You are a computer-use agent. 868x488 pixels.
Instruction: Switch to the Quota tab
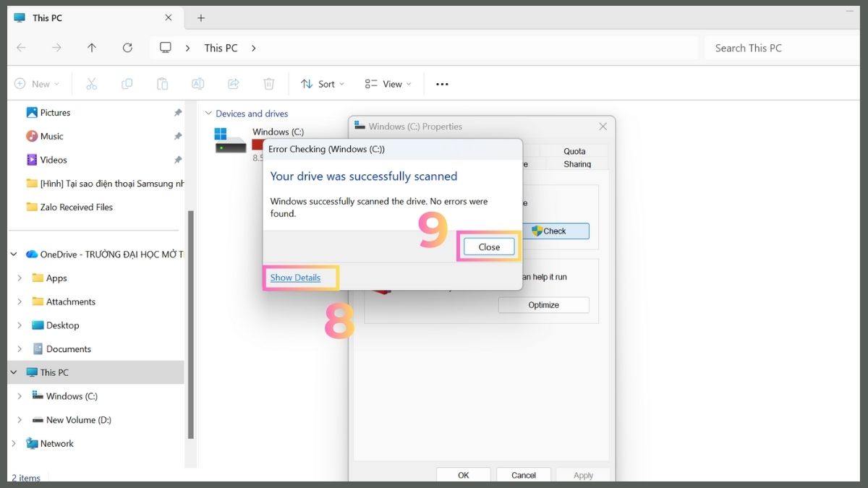[574, 151]
